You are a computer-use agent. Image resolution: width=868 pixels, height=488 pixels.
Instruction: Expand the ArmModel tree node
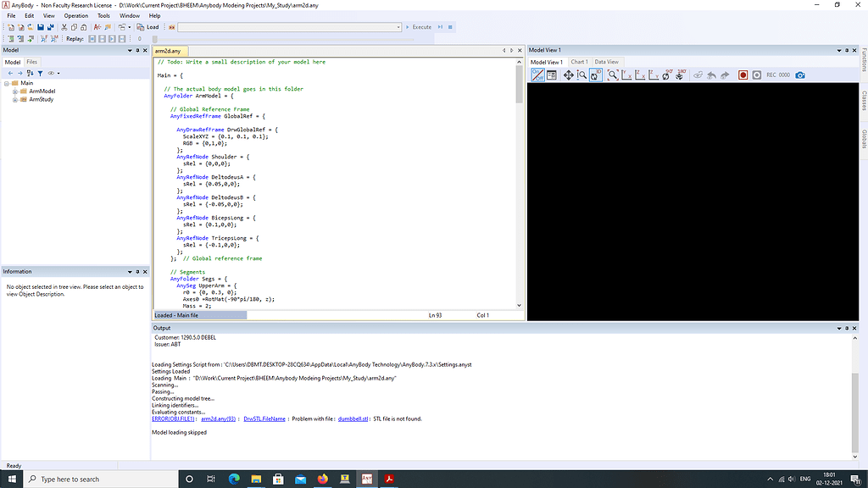click(x=15, y=91)
